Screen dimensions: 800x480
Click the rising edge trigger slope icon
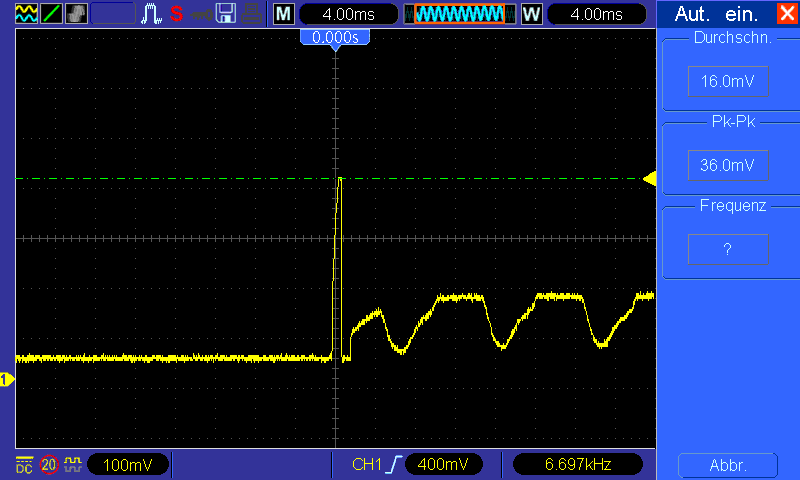pos(394,465)
